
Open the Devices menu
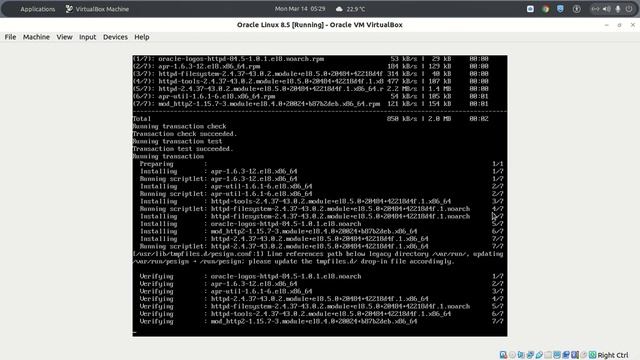(x=115, y=37)
